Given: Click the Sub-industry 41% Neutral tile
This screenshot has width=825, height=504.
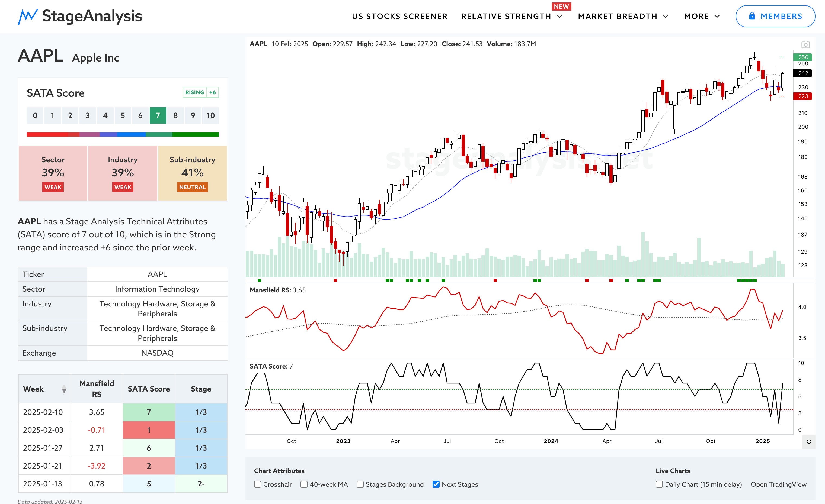Looking at the screenshot, I should click(193, 173).
